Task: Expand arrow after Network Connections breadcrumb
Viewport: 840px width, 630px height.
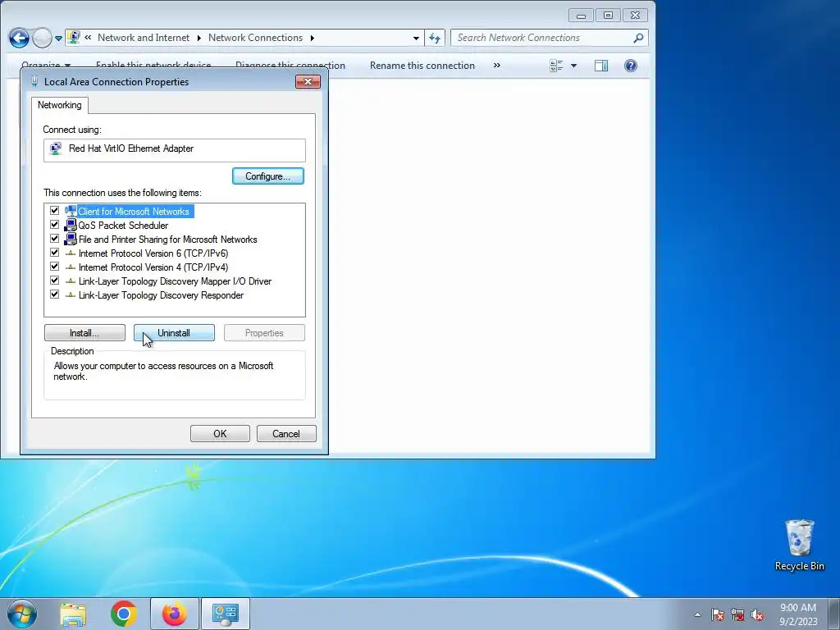Action: pos(313,38)
